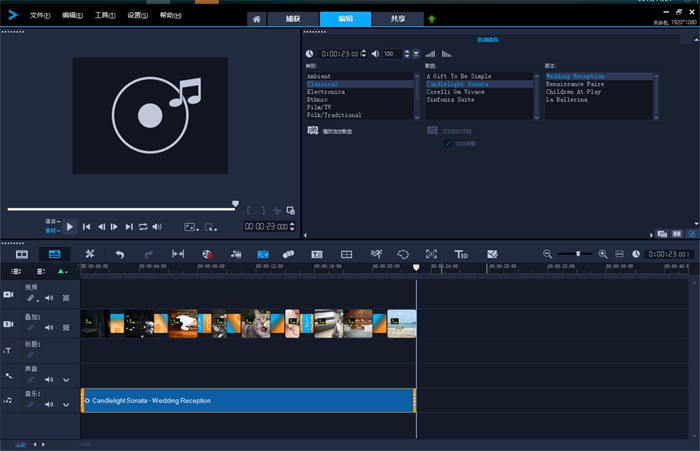Click the undo arrow in timeline toolbar
Screen dimensions: 700x451
[120, 255]
